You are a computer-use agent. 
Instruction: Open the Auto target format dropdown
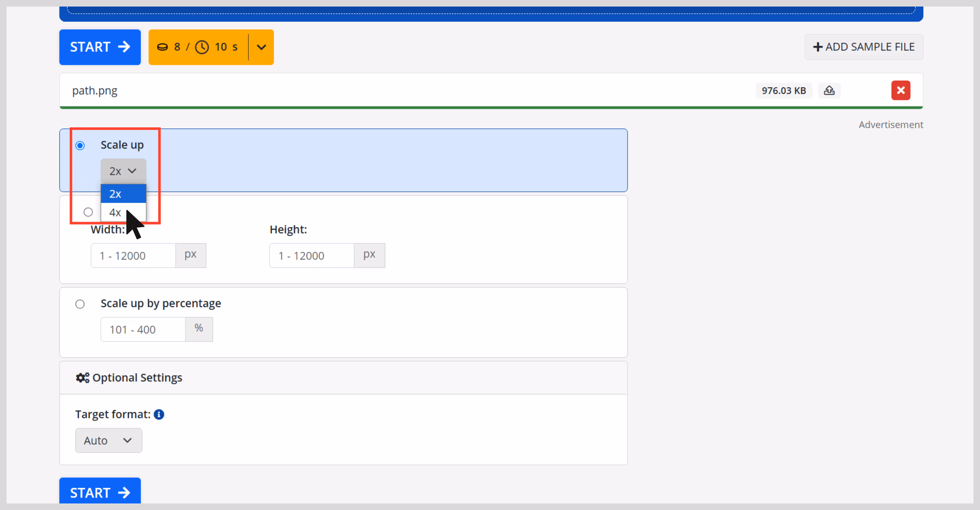109,440
